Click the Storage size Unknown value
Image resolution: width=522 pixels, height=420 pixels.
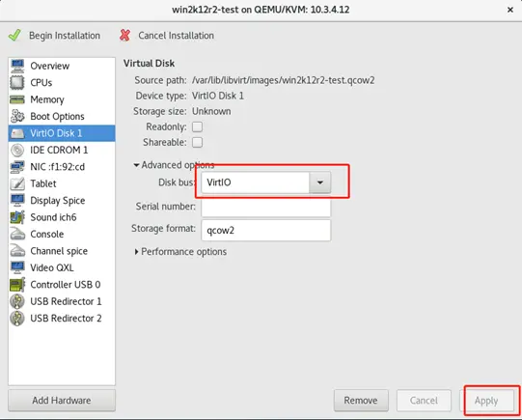tap(211, 111)
